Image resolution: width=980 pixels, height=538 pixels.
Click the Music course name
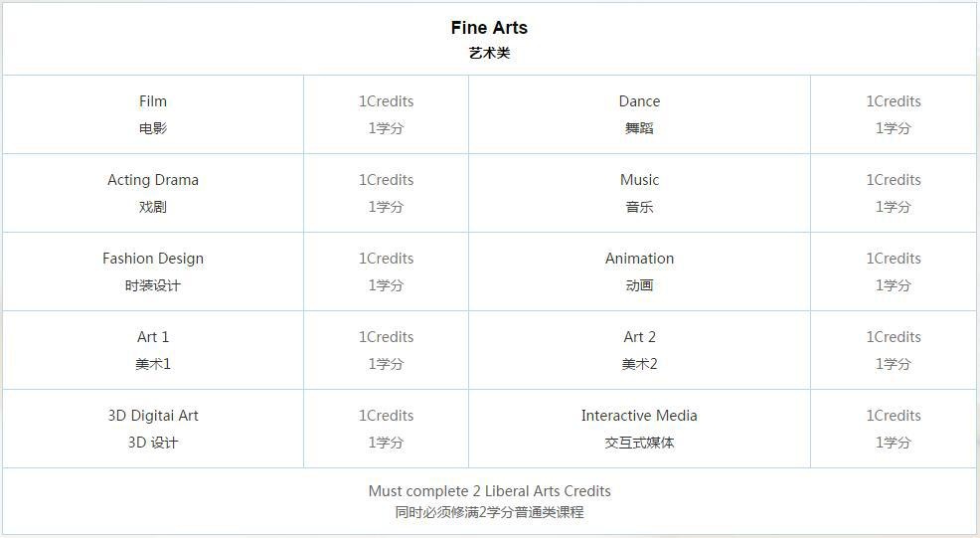click(639, 180)
